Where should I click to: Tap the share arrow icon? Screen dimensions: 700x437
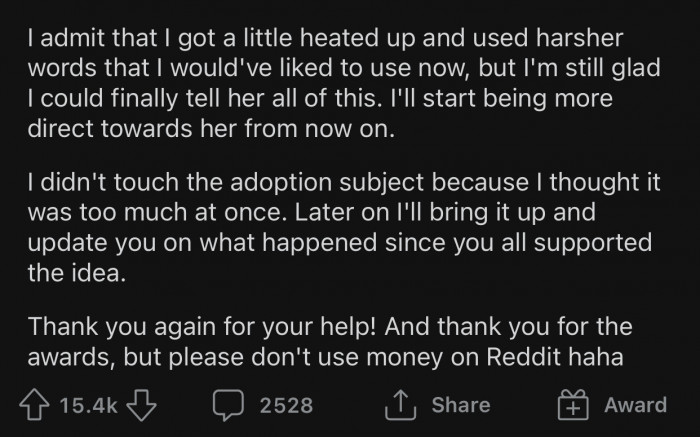[x=399, y=405]
